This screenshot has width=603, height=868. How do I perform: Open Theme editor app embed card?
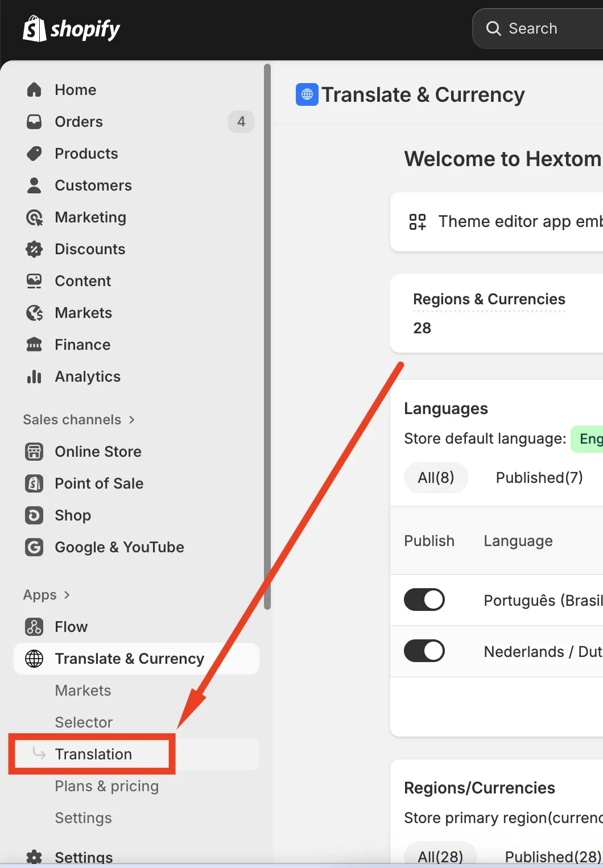click(x=497, y=222)
